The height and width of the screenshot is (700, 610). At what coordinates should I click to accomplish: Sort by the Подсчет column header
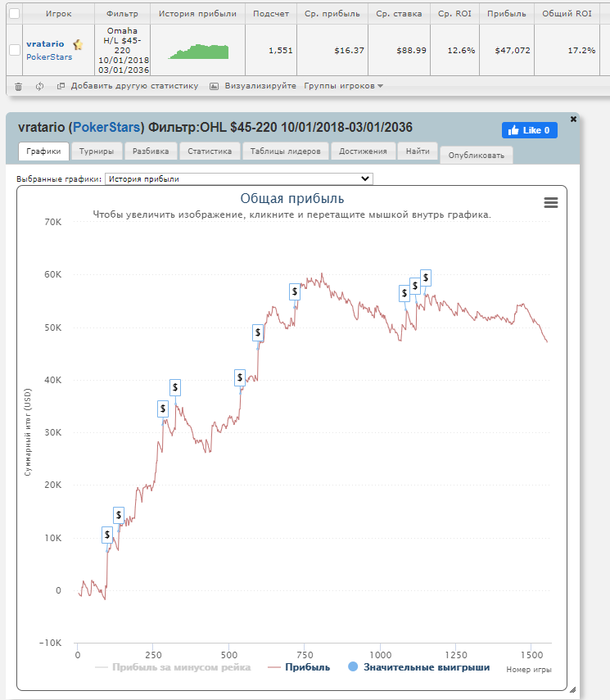pos(271,13)
